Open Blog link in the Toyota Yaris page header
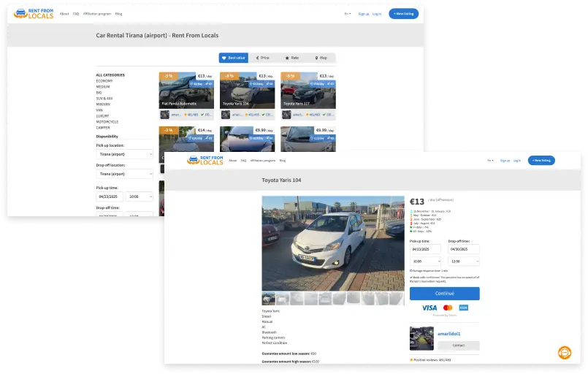588x374 pixels. coord(283,161)
